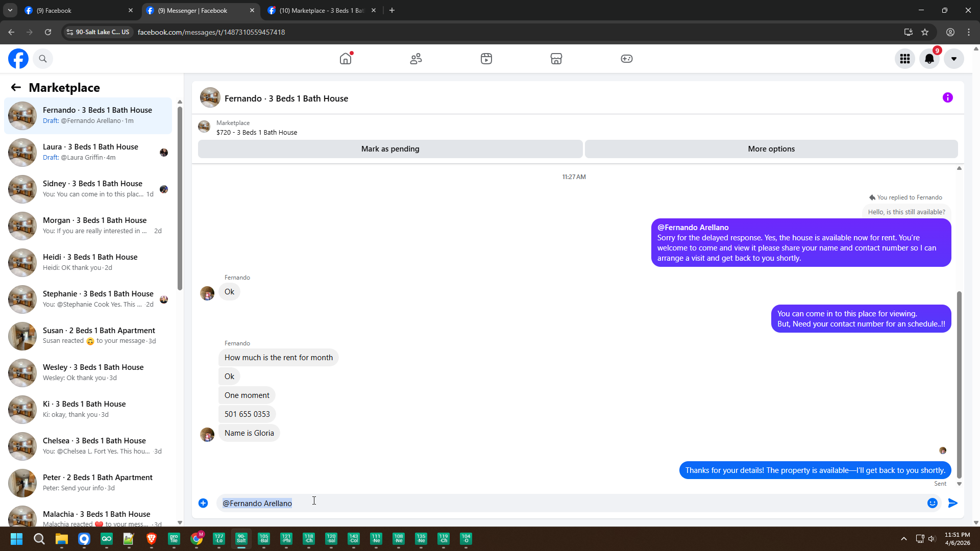Open the Windows Start menu
The image size is (980, 551).
coord(16,539)
